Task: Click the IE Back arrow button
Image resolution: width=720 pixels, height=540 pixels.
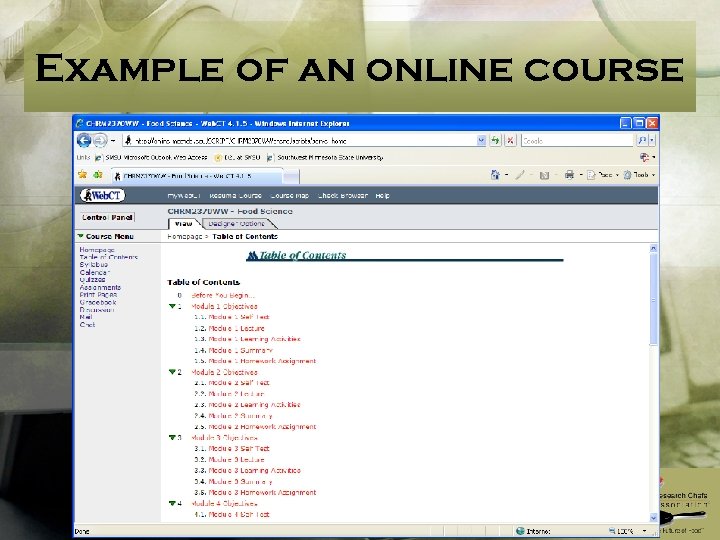Action: 84,141
